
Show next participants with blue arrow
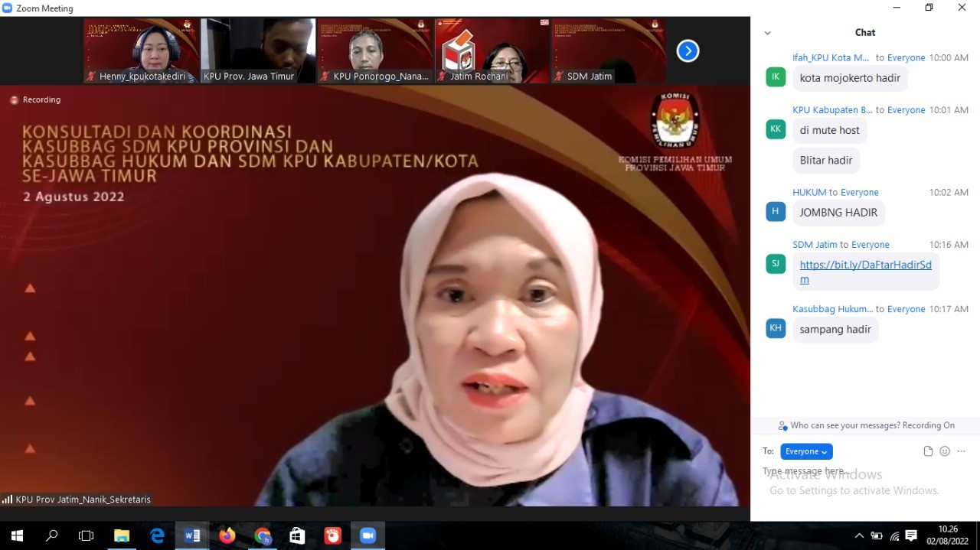(688, 51)
